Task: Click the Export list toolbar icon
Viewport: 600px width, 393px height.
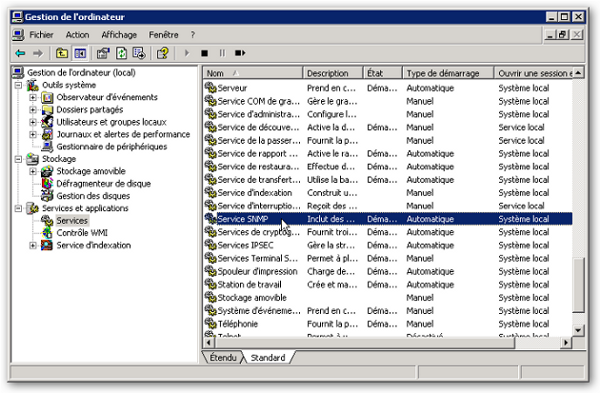Action: point(139,53)
